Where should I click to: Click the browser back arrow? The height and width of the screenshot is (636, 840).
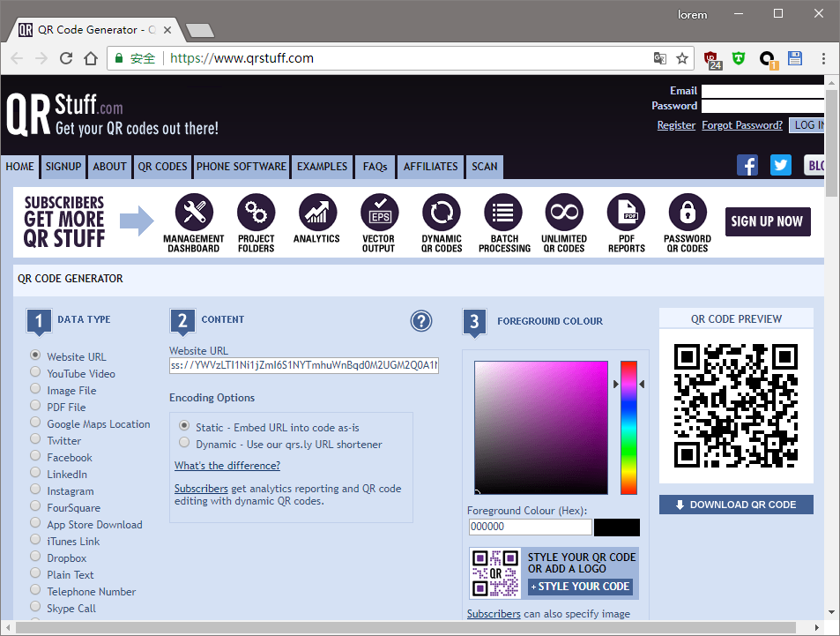click(17, 58)
